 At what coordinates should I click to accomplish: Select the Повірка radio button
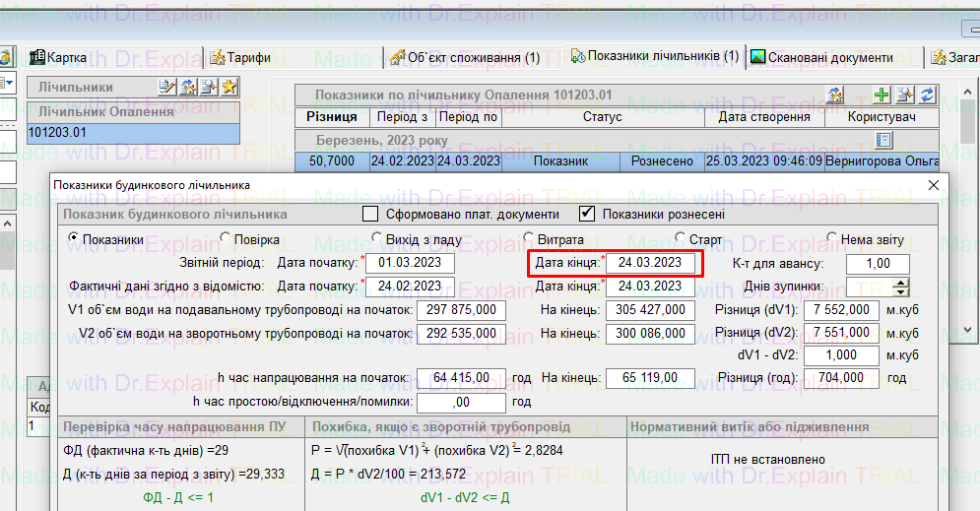227,238
